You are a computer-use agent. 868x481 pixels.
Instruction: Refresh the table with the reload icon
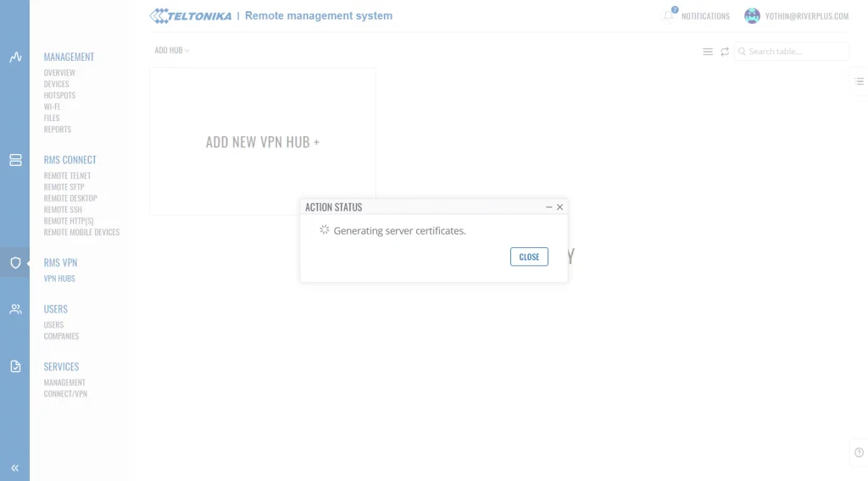click(725, 52)
